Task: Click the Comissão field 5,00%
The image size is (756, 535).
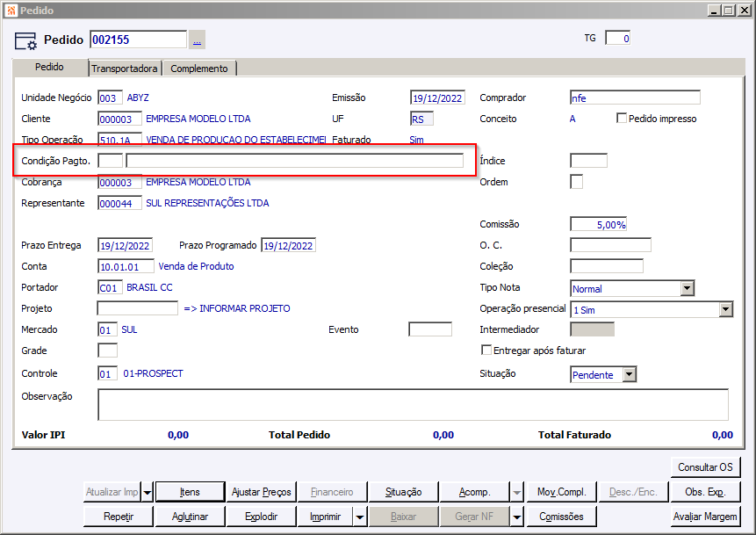Action: click(x=598, y=224)
